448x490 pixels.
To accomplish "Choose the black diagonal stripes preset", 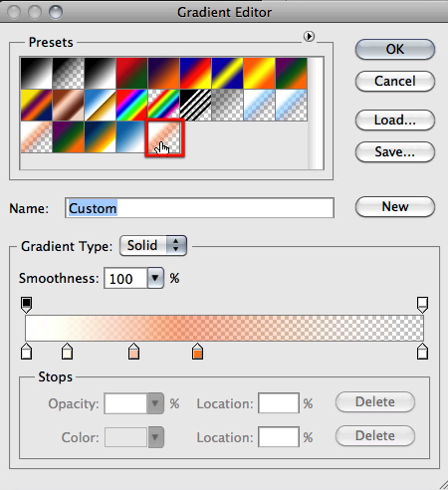I will (195, 105).
